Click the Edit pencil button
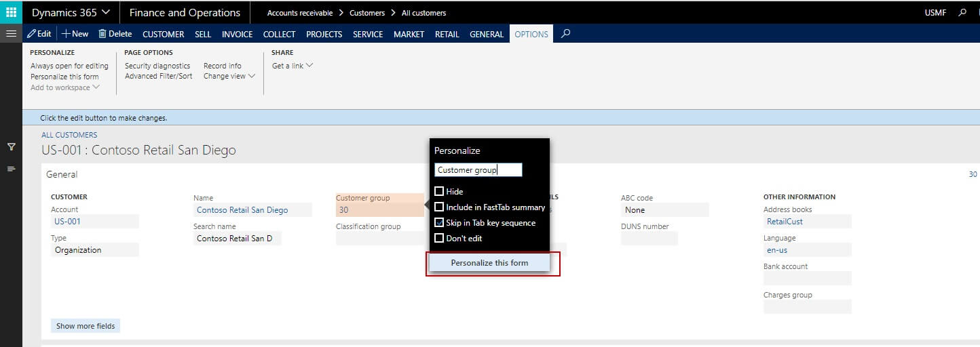 39,34
